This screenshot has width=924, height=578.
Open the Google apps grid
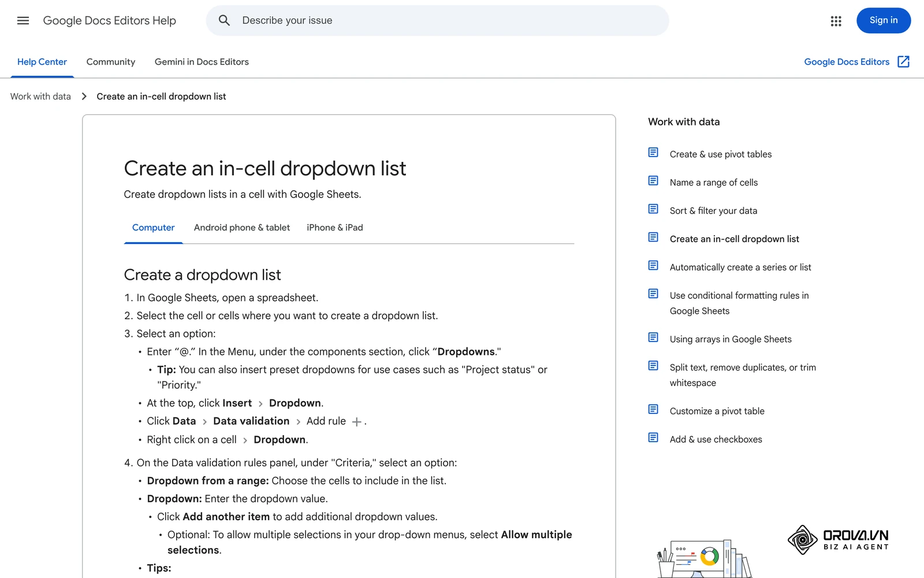pyautogui.click(x=836, y=21)
